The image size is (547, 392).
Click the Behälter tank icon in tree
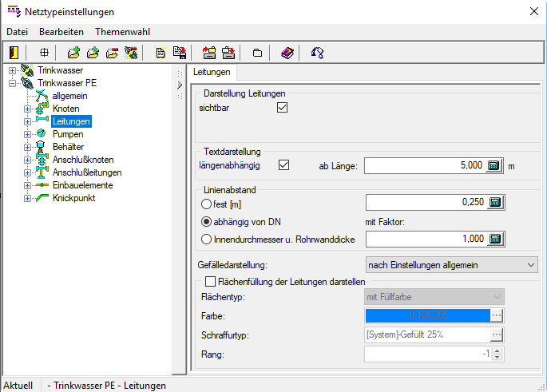point(42,147)
